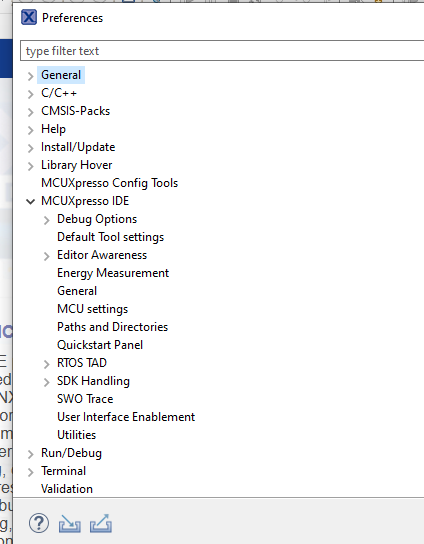Open MCUXpresso Config Tools preferences
The height and width of the screenshot is (544, 424).
(109, 183)
